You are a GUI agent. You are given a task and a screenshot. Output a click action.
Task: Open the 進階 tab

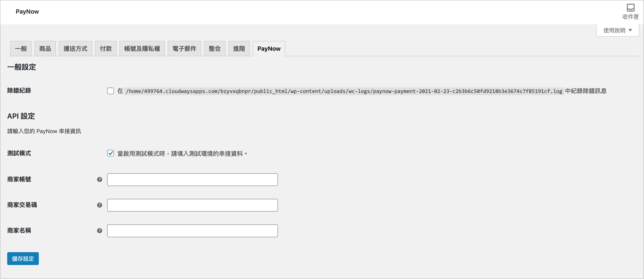coord(239,49)
